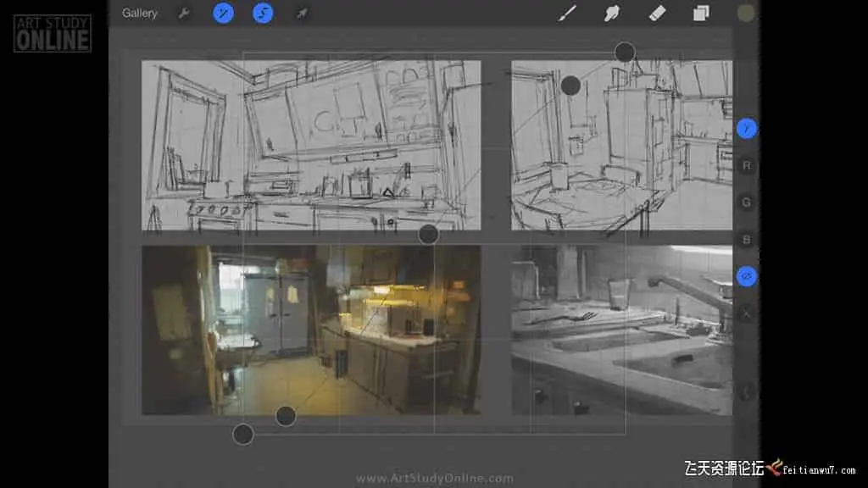Switch curves to the B channel

[x=746, y=240]
